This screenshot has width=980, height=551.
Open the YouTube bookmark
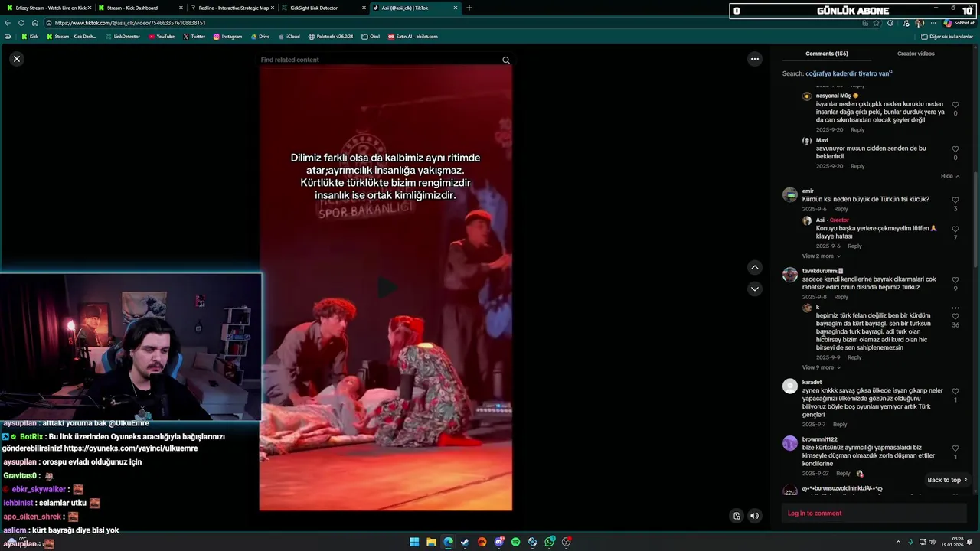pyautogui.click(x=162, y=37)
